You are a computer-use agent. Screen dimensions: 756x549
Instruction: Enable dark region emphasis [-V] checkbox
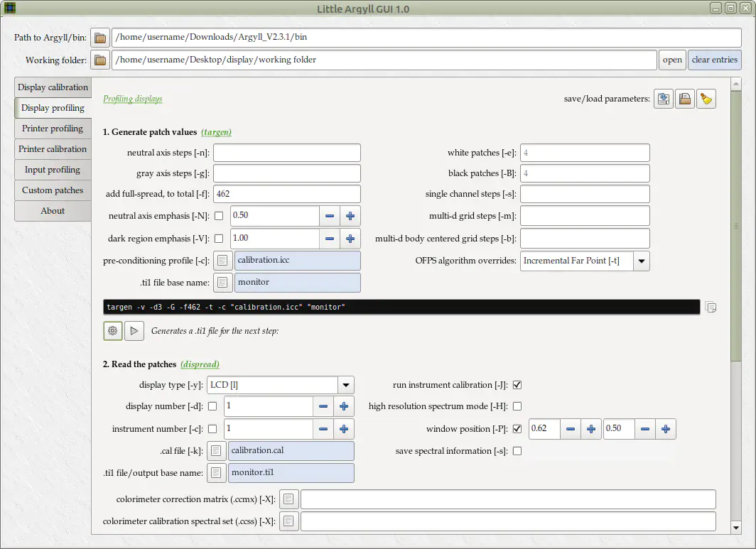[x=219, y=239]
